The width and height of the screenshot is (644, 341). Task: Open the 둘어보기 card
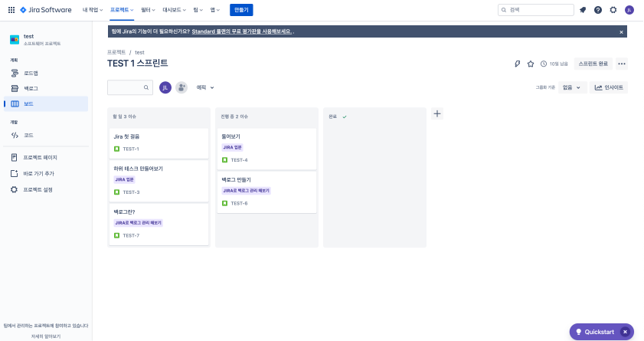266,149
